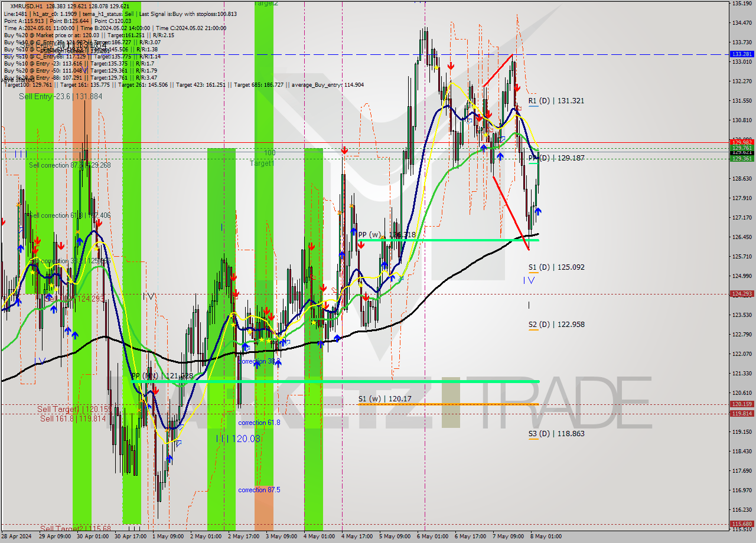The image size is (756, 543).
Task: Select the 1 May 09:00 time axis label
Action: (x=167, y=537)
